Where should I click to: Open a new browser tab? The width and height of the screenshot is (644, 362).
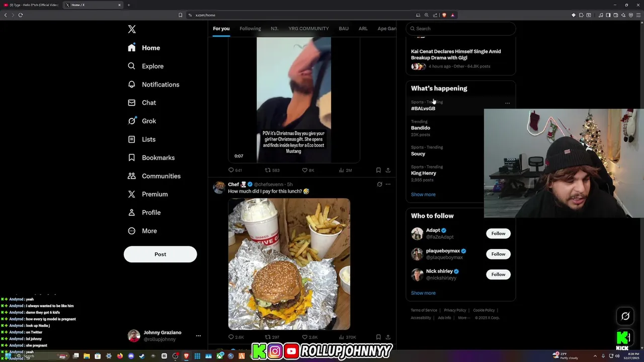(x=129, y=5)
